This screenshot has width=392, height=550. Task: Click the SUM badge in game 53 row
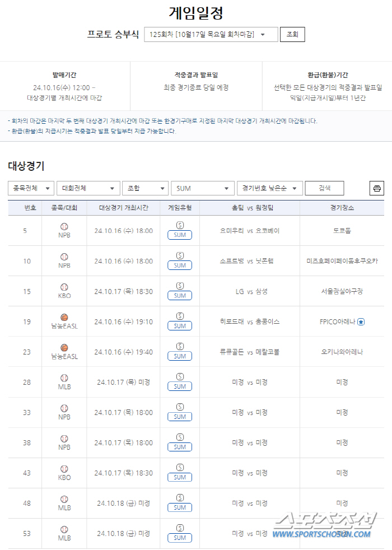[x=180, y=538]
